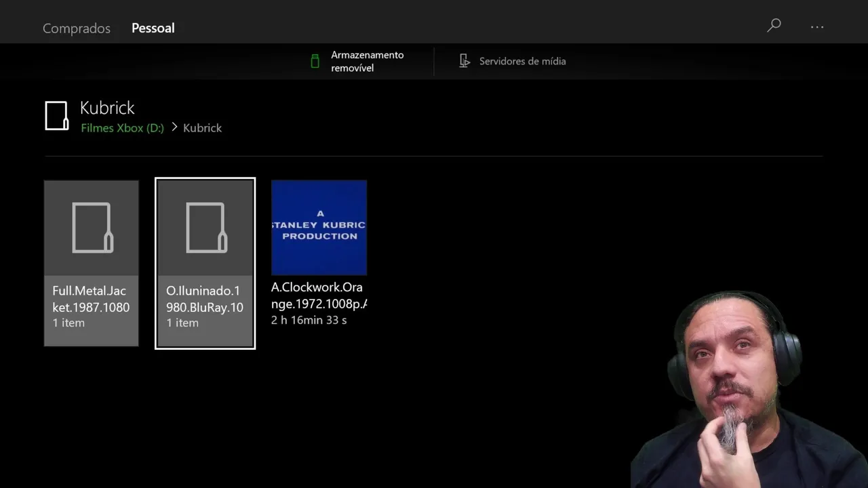The height and width of the screenshot is (488, 868).
Task: Click the breadcrumb chevron separator
Action: (174, 127)
